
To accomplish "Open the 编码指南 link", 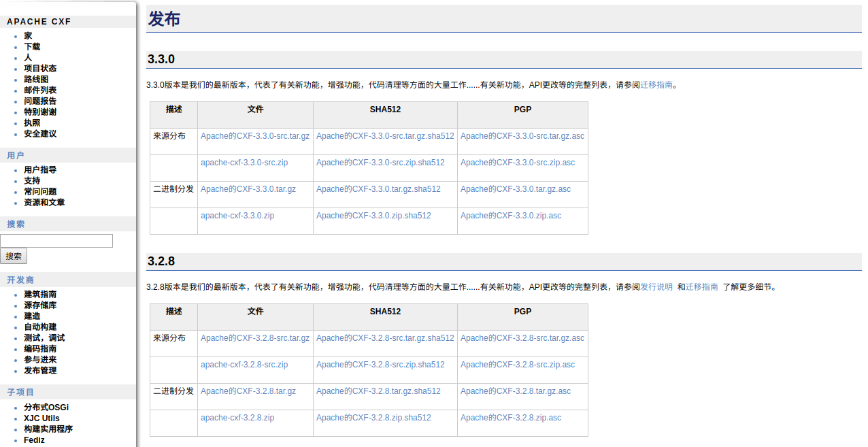I will pyautogui.click(x=40, y=349).
